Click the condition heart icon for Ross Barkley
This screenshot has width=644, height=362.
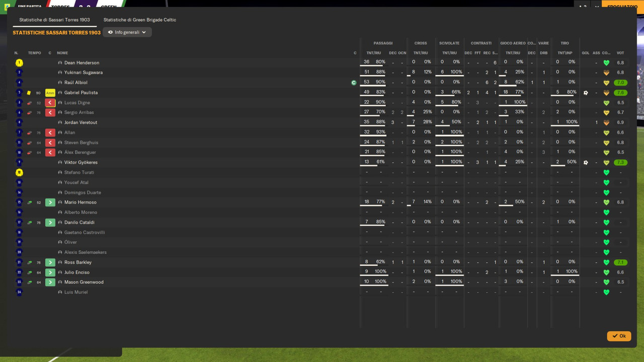pyautogui.click(x=606, y=262)
